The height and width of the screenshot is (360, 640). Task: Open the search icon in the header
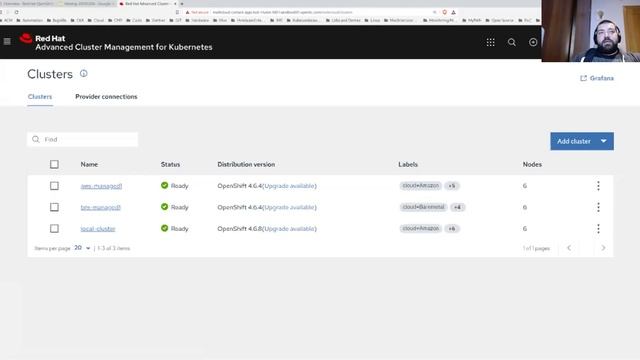(511, 42)
